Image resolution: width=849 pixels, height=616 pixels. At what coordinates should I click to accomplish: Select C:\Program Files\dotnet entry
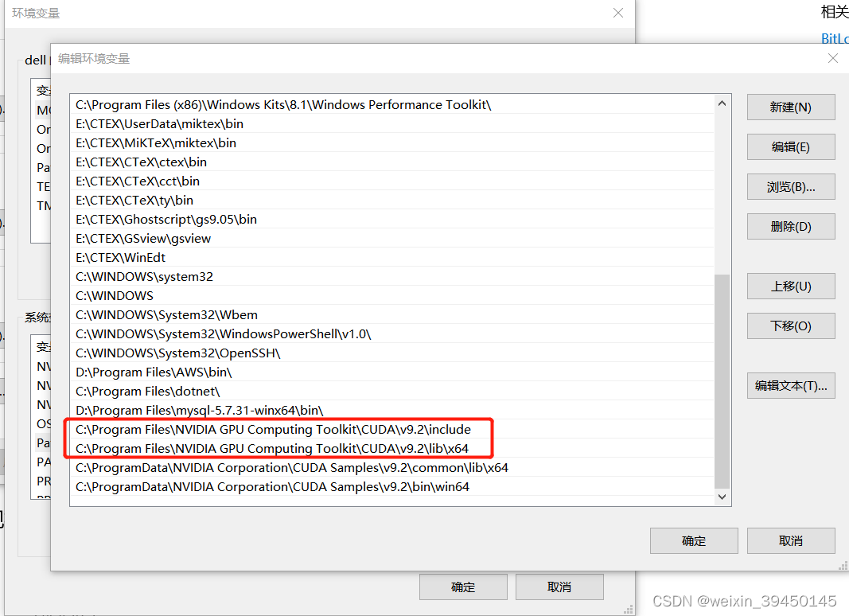pyautogui.click(x=392, y=391)
